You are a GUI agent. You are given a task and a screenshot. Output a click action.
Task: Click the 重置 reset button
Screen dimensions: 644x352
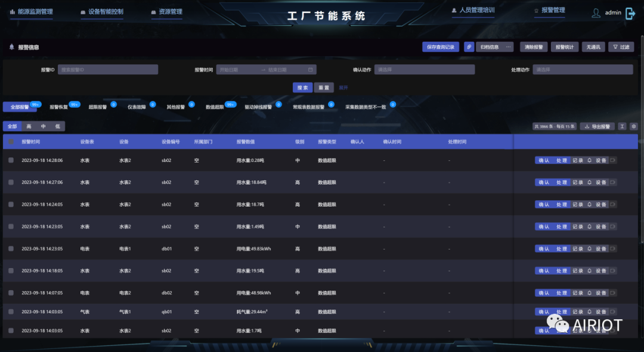324,88
